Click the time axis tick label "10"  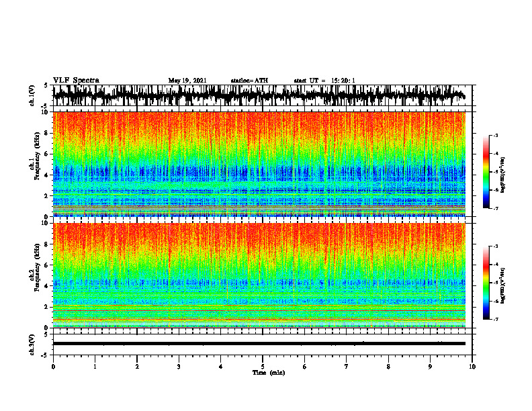(x=472, y=367)
